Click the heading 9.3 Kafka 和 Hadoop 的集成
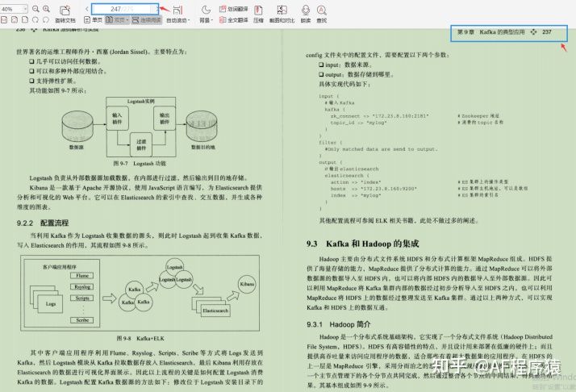The width and height of the screenshot is (576, 392). click(362, 244)
